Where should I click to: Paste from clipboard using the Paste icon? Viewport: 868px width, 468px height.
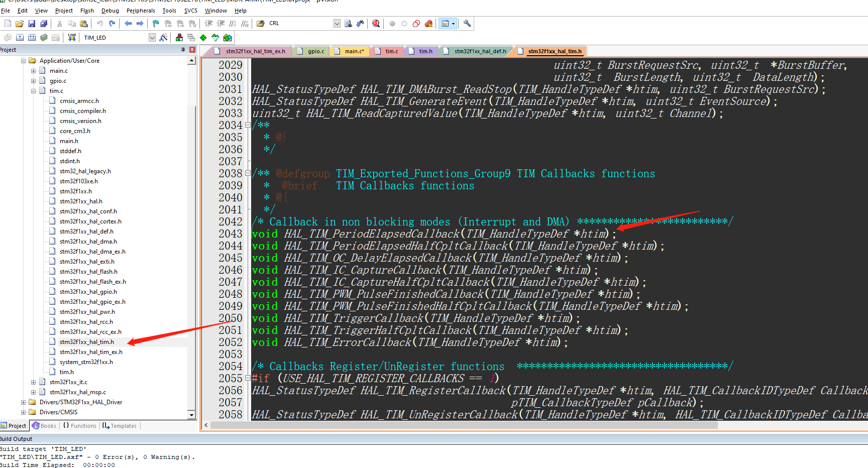pyautogui.click(x=84, y=24)
